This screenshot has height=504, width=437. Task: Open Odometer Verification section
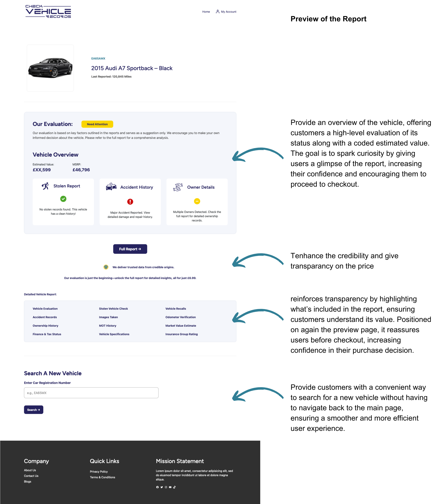click(x=181, y=317)
